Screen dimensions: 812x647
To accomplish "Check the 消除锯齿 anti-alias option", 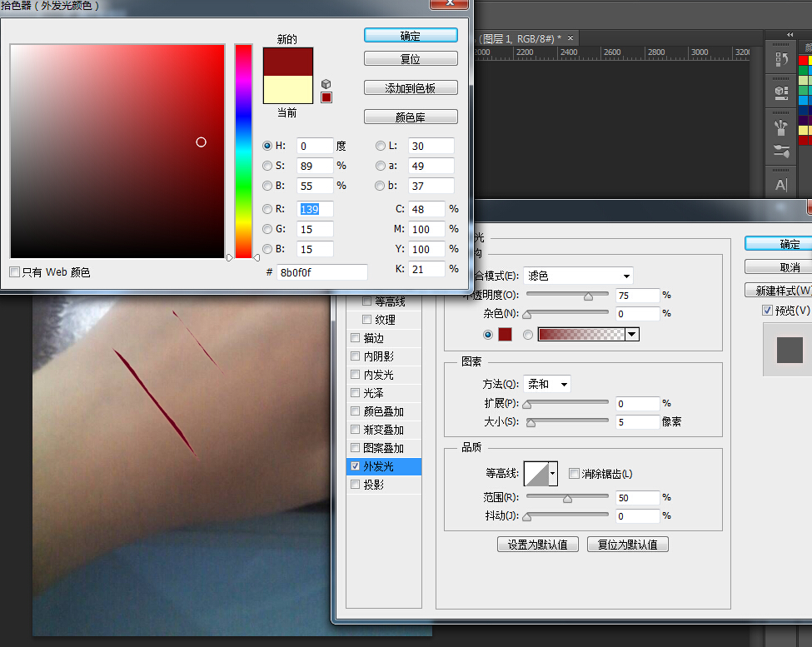I will click(574, 473).
